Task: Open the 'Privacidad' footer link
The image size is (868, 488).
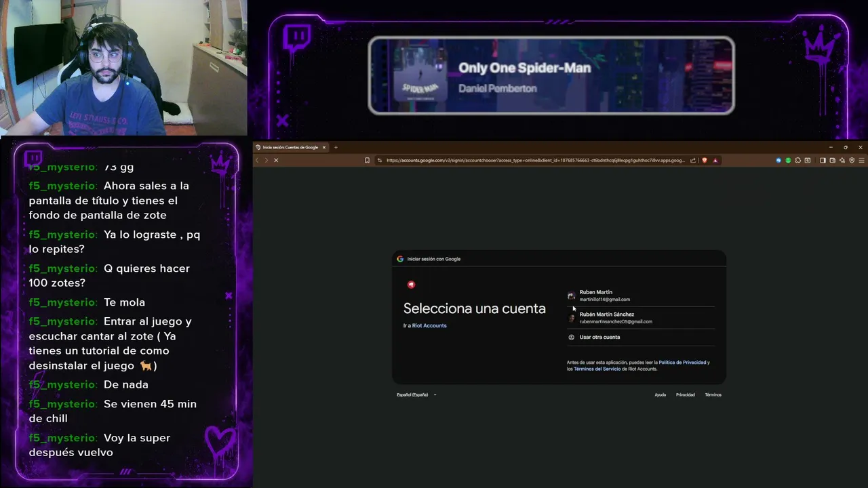Action: point(685,395)
